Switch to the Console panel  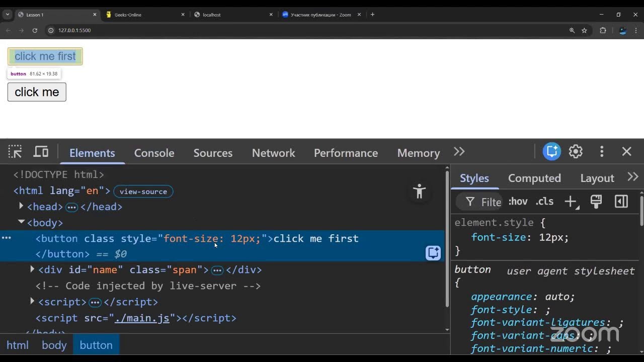tap(154, 153)
